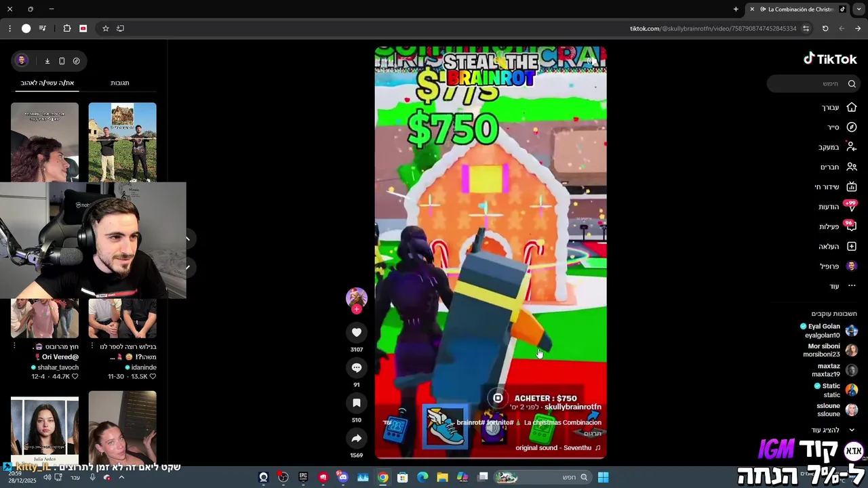This screenshot has width=868, height=488.
Task: Open comments via the speech bubble icon
Action: click(x=357, y=367)
